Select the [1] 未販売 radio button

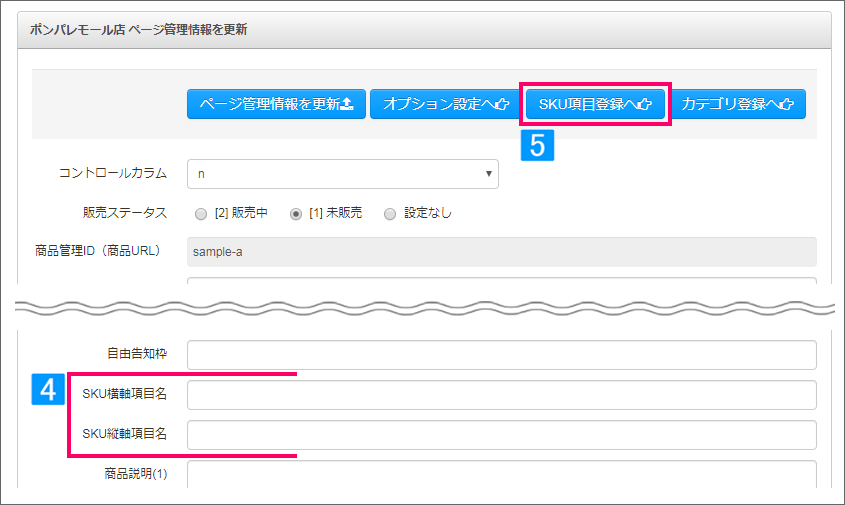(296, 214)
